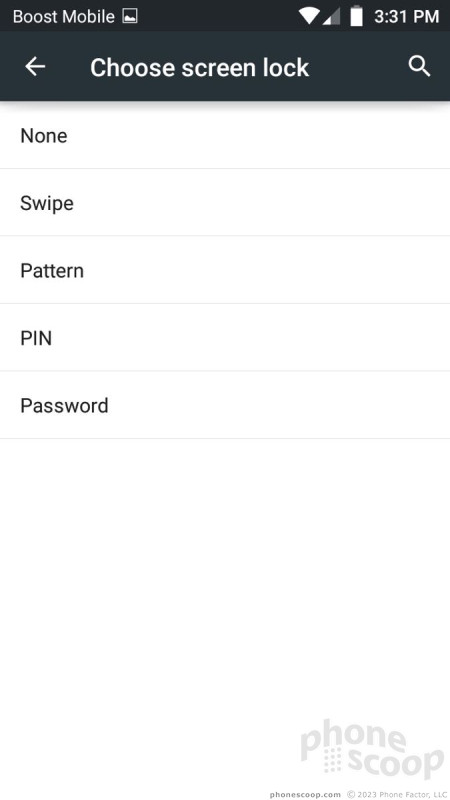450x800 pixels.
Task: Tap the 3:31 PM clock
Action: tap(407, 16)
